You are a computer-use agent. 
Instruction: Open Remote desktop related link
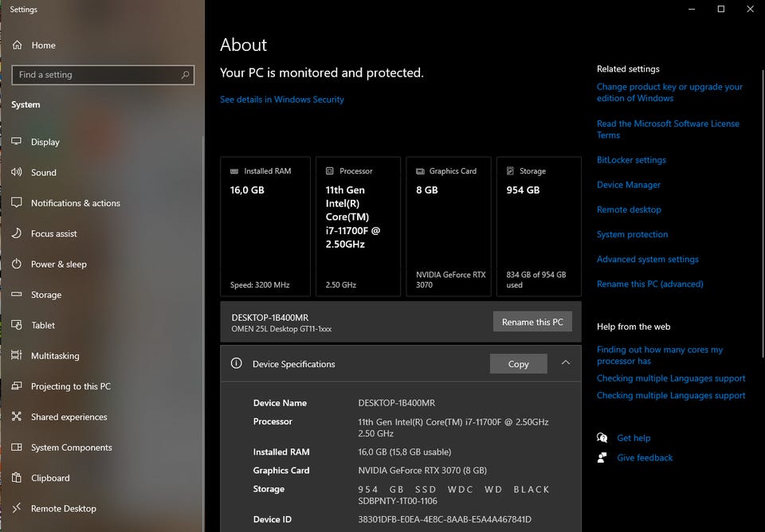coord(629,209)
